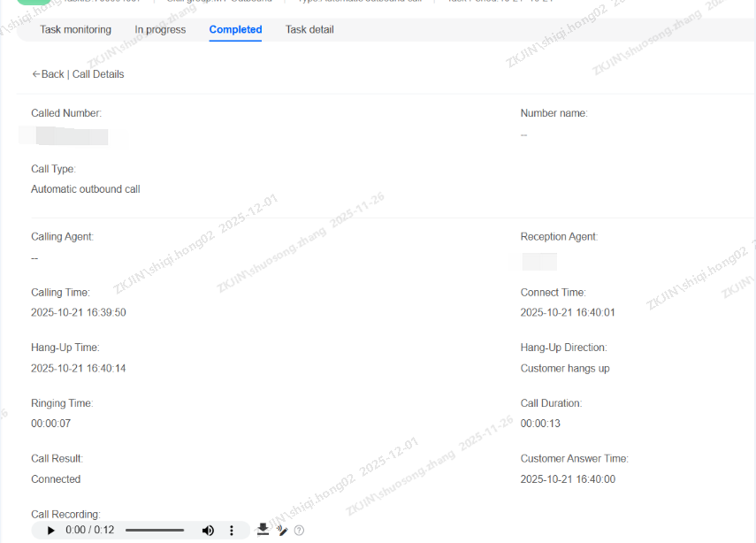The image size is (756, 543).
Task: Click the waveform pen icon beside the recording
Action: [282, 530]
